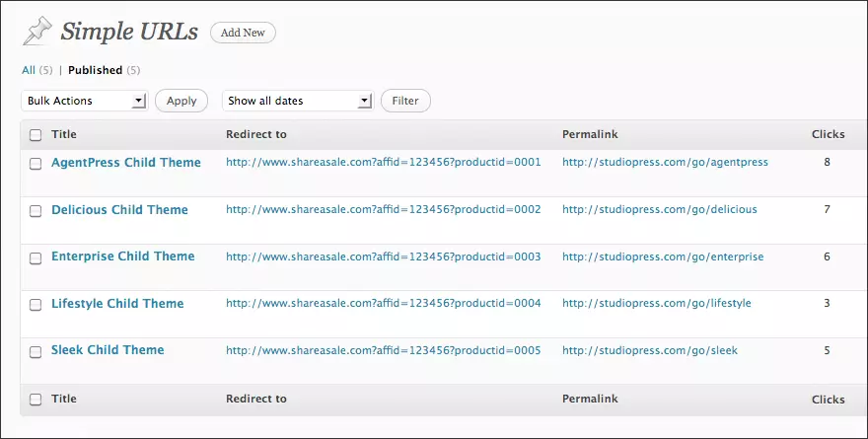Select the click count 8 for AgentPress

(827, 162)
